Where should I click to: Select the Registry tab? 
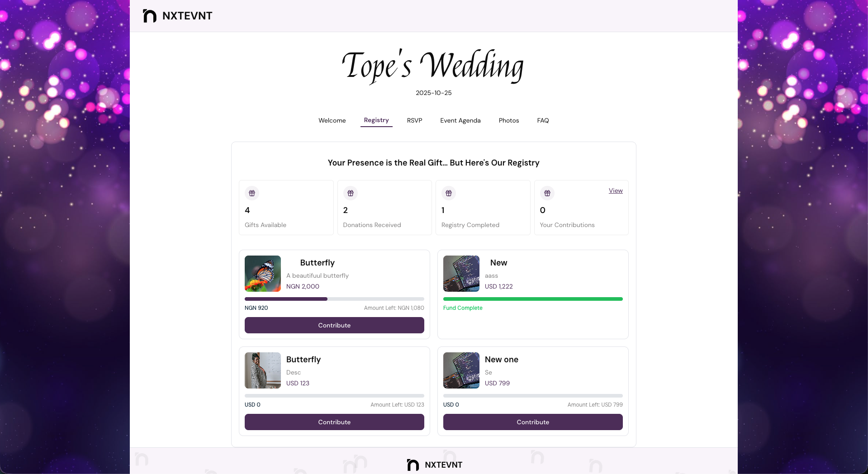click(x=376, y=120)
